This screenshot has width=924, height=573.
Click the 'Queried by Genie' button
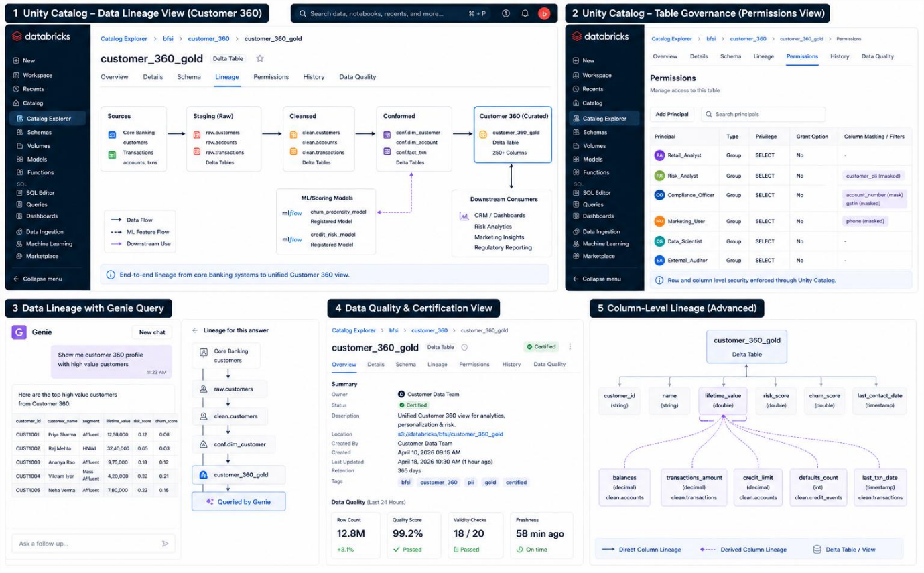click(239, 501)
